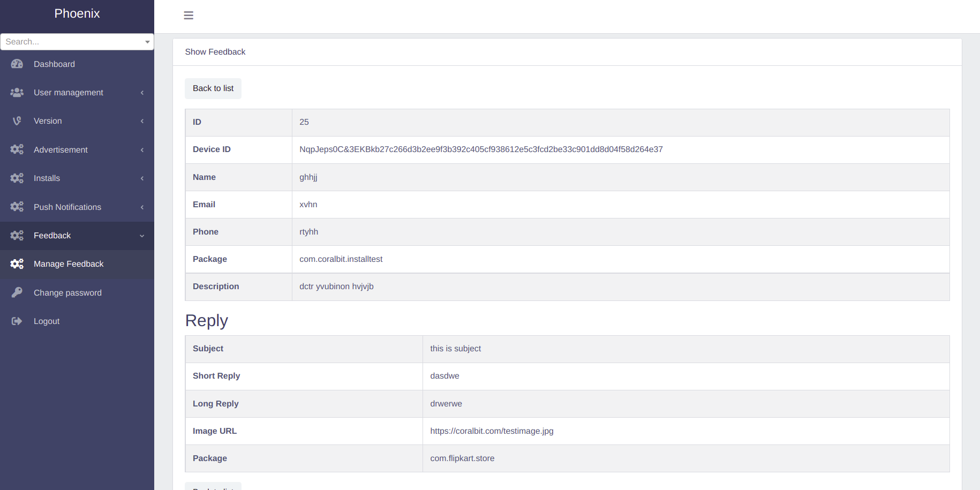Screen dimensions: 980x490
Task: Expand the Advertisement submenu chevron
Action: 142,150
